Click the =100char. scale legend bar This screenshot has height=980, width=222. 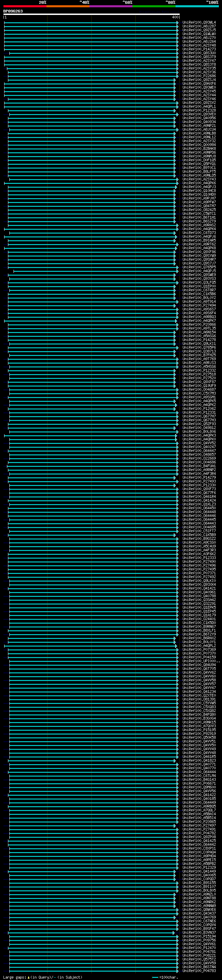pos(155,977)
